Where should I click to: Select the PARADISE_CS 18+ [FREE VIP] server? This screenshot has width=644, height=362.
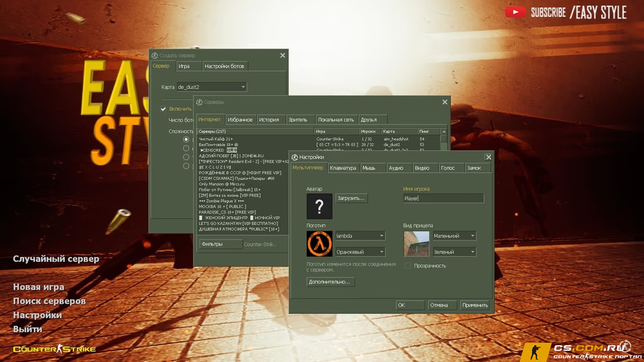click(x=243, y=212)
